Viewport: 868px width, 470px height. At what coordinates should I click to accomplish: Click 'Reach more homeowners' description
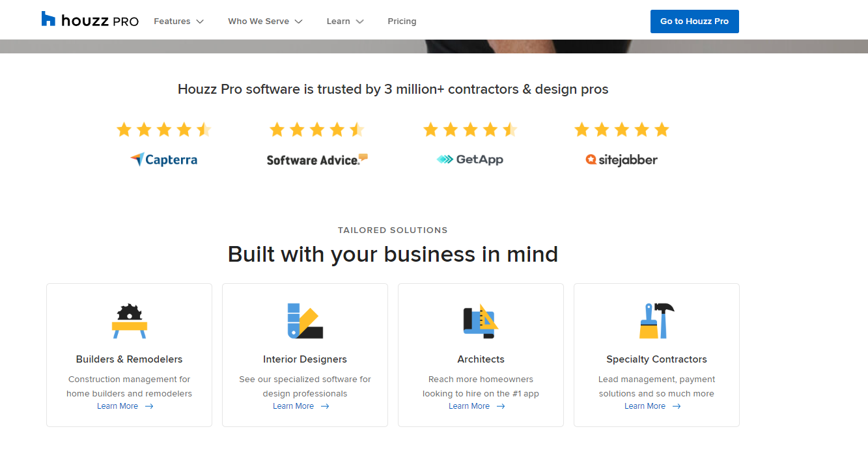coord(481,386)
